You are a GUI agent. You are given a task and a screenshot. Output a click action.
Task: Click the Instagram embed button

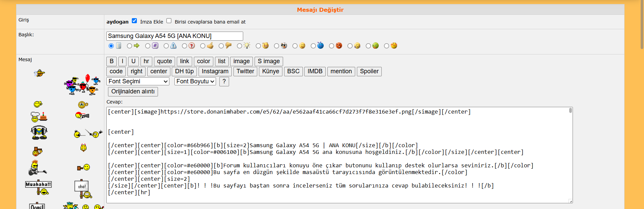click(x=215, y=71)
